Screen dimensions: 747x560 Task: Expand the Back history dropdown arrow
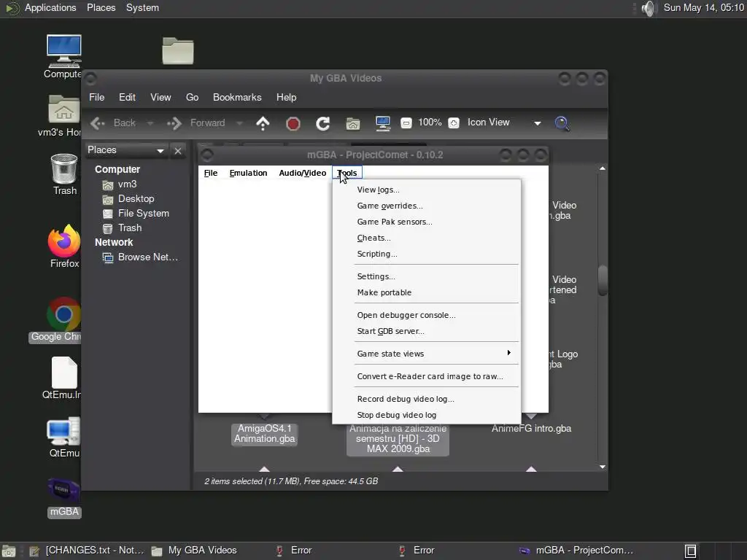coord(150,123)
